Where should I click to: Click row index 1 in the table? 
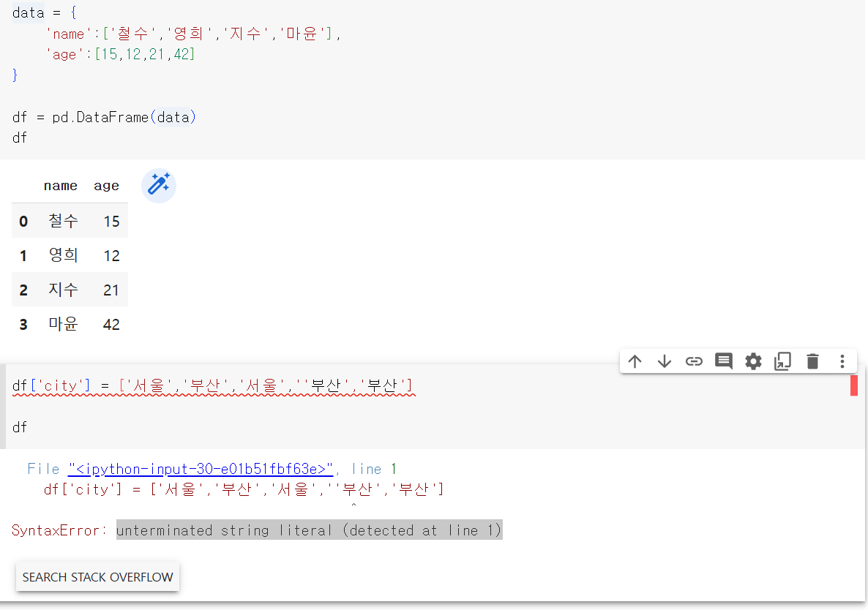tap(23, 256)
